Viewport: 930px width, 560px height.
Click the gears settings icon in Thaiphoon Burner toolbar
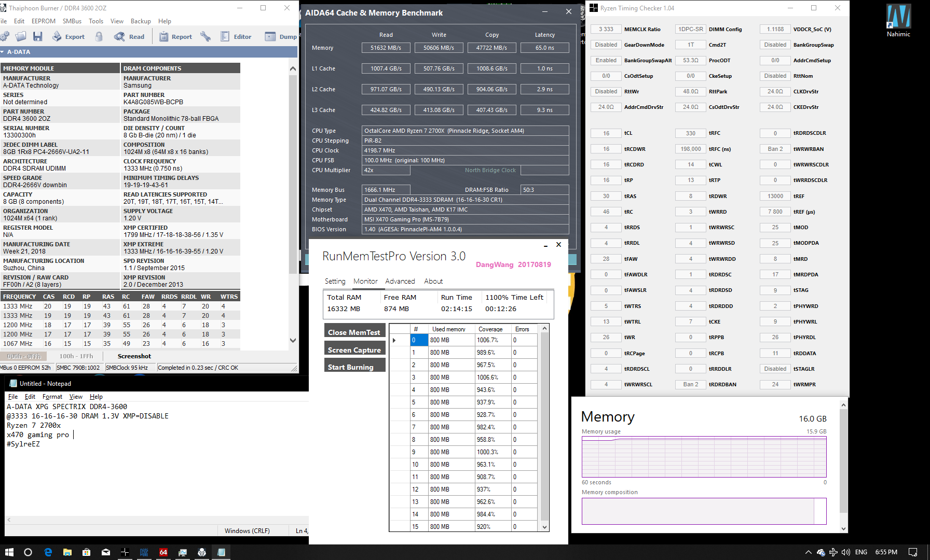pos(5,36)
